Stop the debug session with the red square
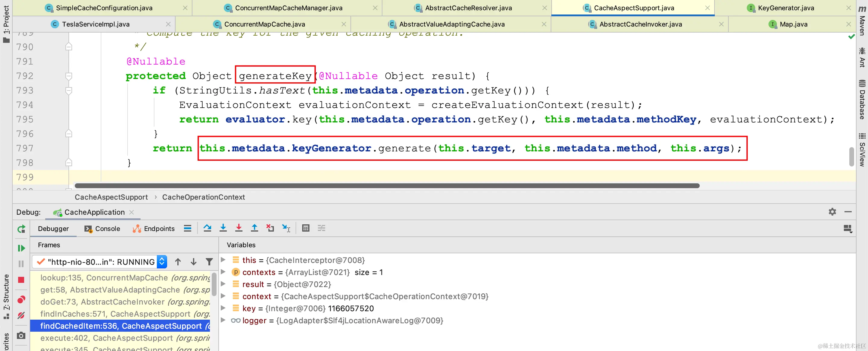Viewport: 868px width, 351px height. click(x=21, y=280)
